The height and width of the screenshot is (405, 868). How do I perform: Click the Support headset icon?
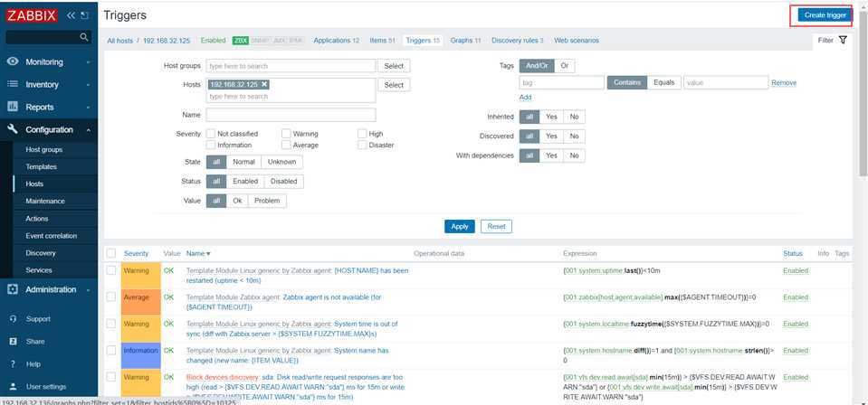(x=14, y=319)
